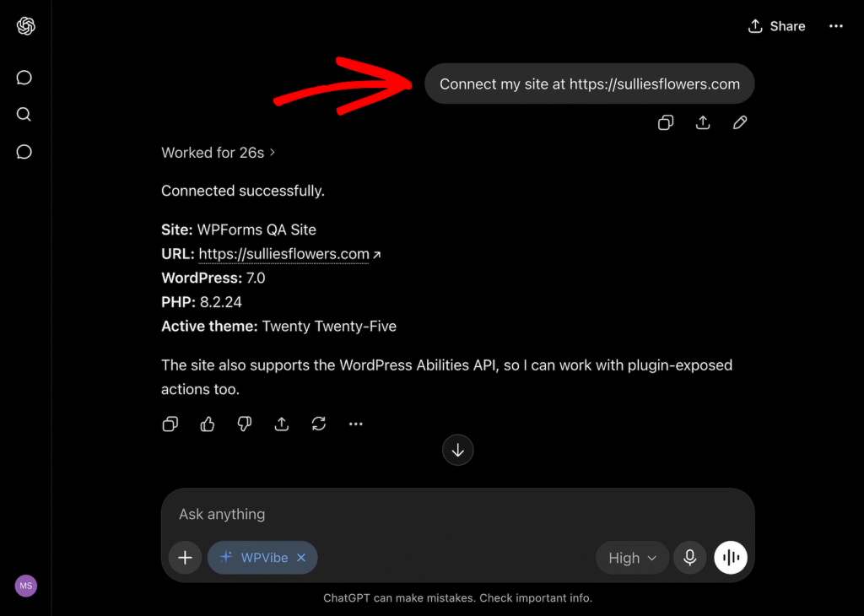864x616 pixels.
Task: Click the Share button
Action: click(776, 26)
